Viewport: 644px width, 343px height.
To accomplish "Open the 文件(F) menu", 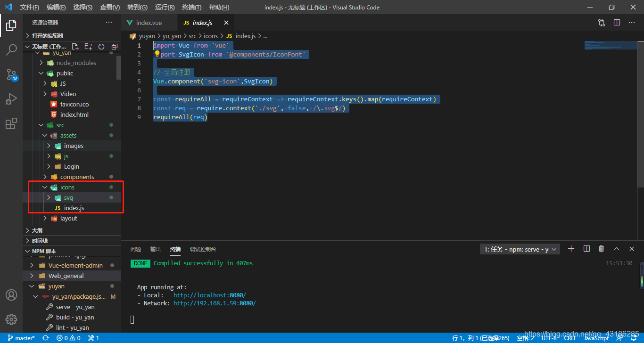I will click(30, 7).
